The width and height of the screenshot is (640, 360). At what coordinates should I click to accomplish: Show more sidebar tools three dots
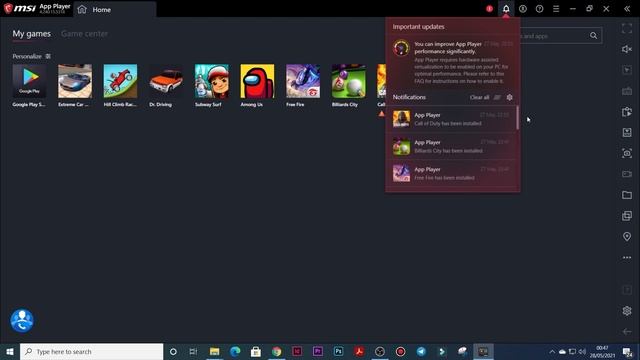(627, 258)
